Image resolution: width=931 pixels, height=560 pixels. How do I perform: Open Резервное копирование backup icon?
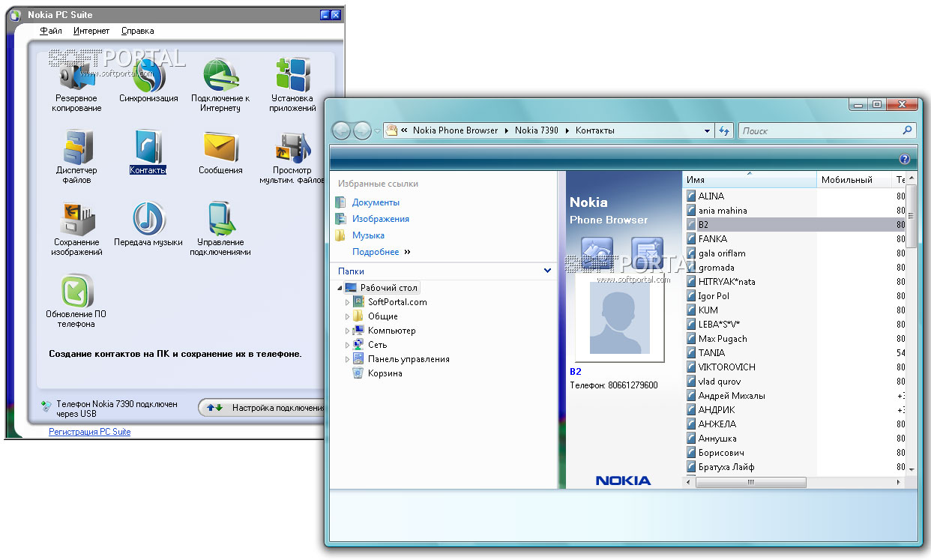coord(76,76)
